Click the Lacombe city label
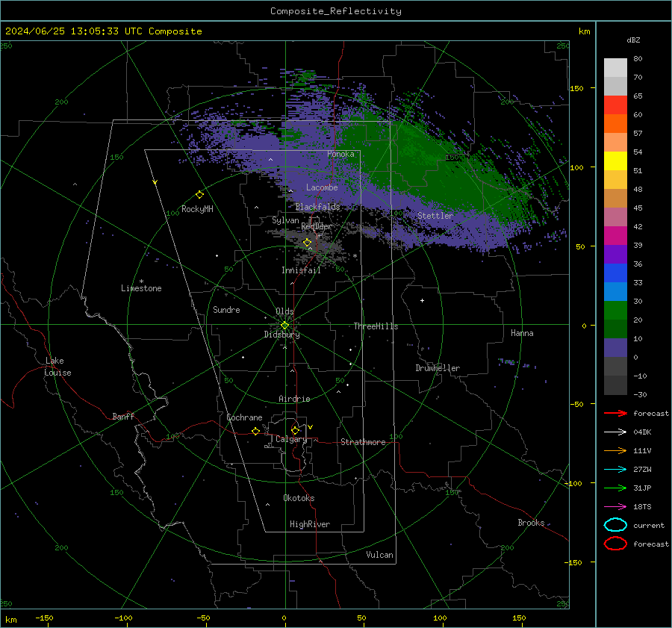672x628 pixels. [322, 187]
